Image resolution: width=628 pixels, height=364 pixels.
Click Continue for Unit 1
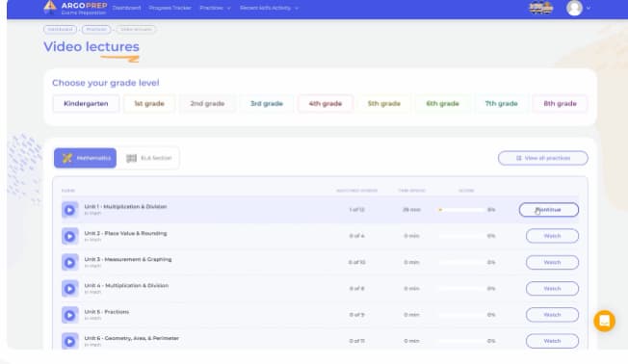click(549, 210)
